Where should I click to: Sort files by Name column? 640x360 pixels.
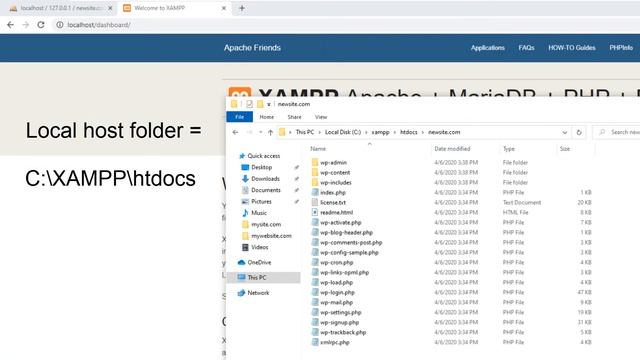(318, 149)
